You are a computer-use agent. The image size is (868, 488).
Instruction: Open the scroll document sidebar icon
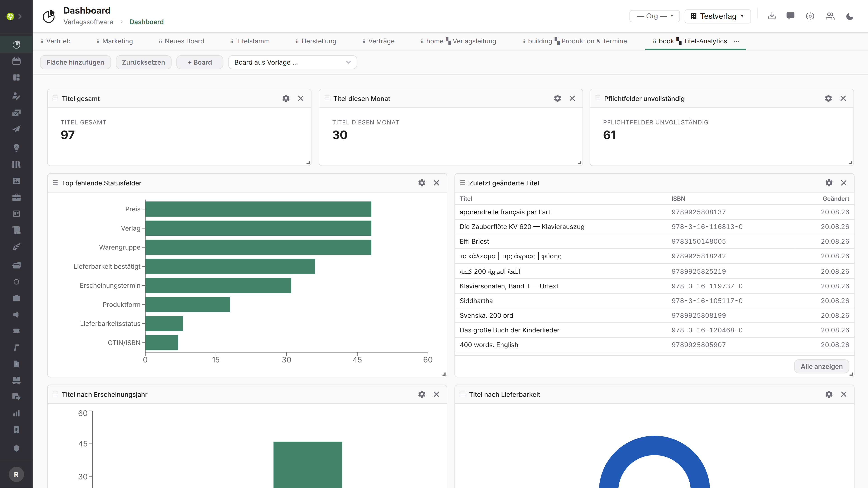tap(16, 230)
